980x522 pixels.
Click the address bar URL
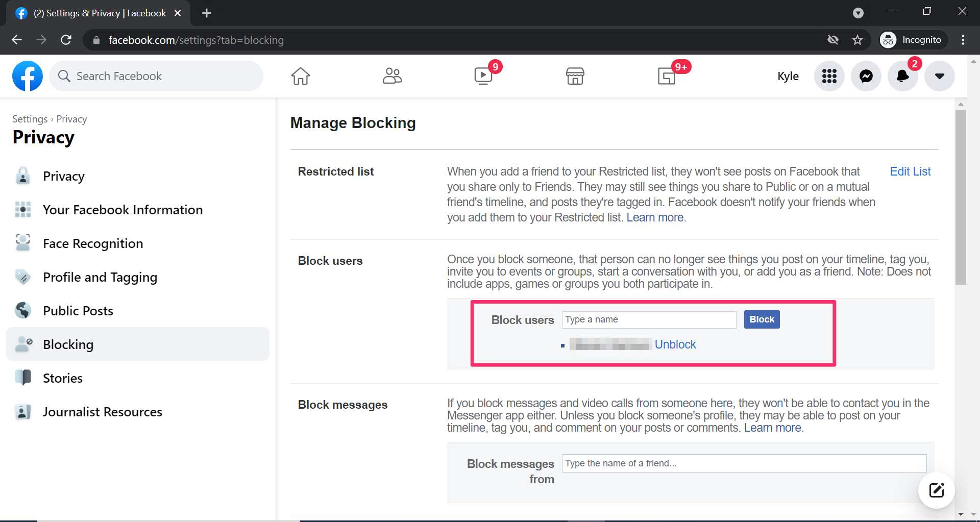click(196, 40)
